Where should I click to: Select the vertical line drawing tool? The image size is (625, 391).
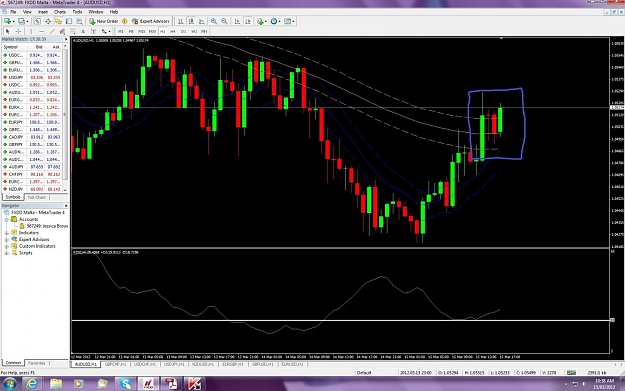31,31
